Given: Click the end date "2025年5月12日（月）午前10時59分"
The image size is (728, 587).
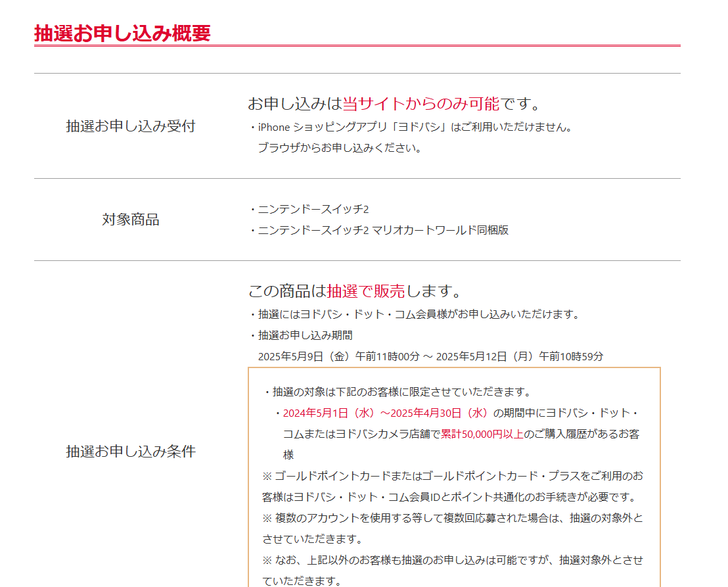Looking at the screenshot, I should point(520,356).
